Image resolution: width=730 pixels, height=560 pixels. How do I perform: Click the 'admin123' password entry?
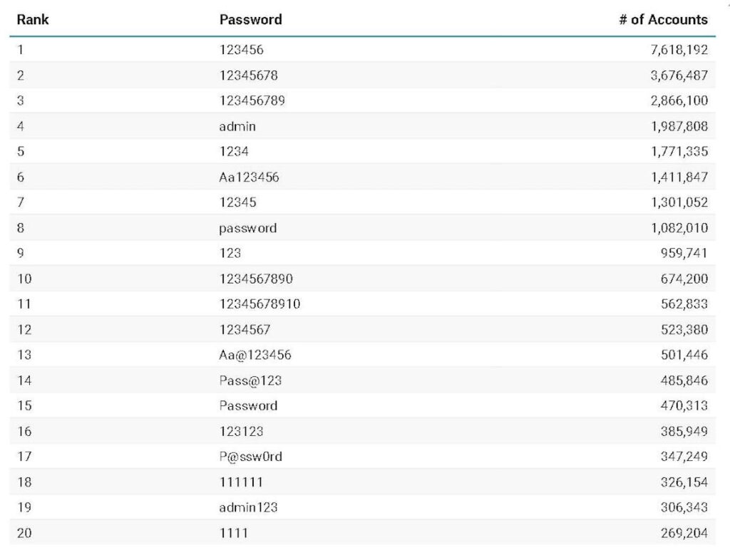(248, 507)
